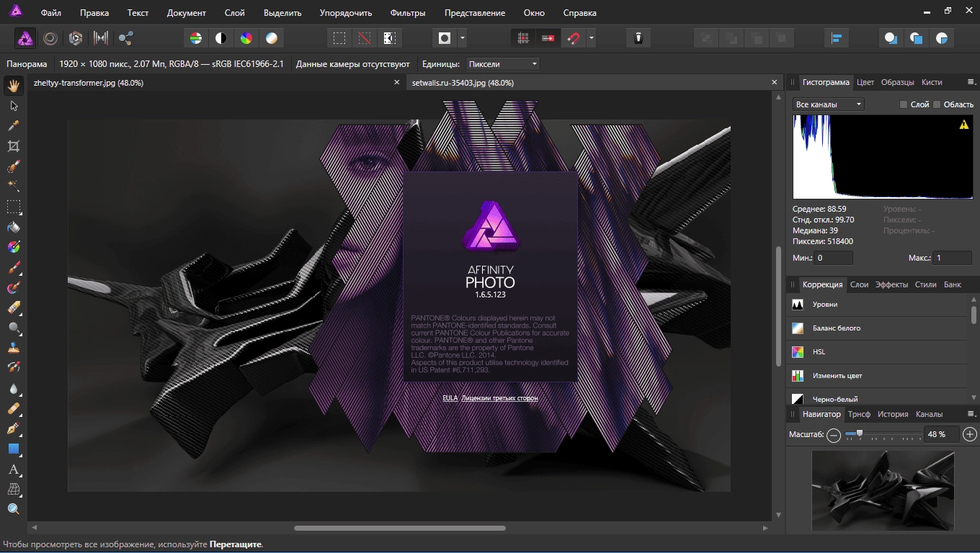Open the Alignment options icon

click(837, 38)
